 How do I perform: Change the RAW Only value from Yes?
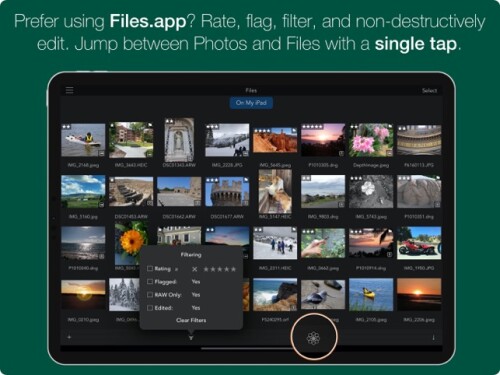coord(196,295)
